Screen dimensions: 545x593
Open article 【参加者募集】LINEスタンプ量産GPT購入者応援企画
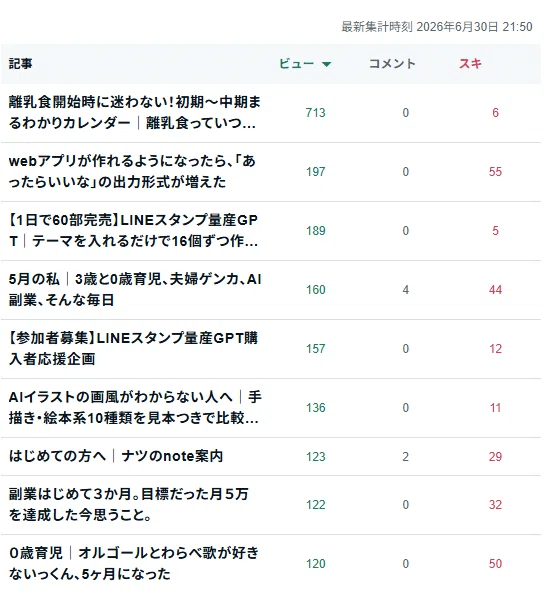pos(133,348)
